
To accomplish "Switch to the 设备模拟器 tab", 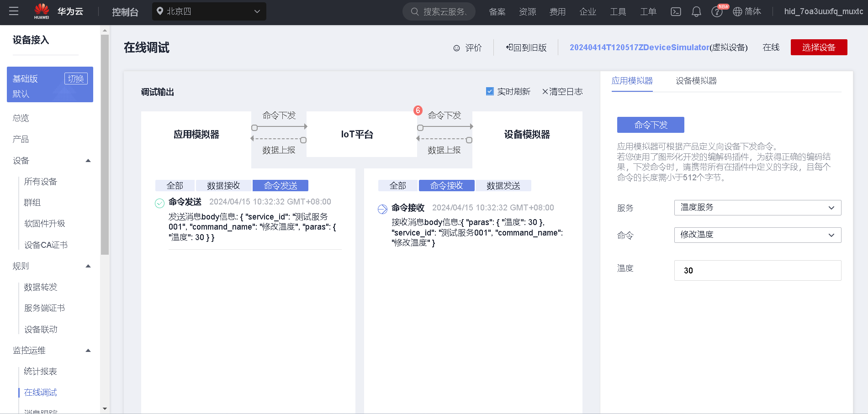I will click(x=696, y=81).
